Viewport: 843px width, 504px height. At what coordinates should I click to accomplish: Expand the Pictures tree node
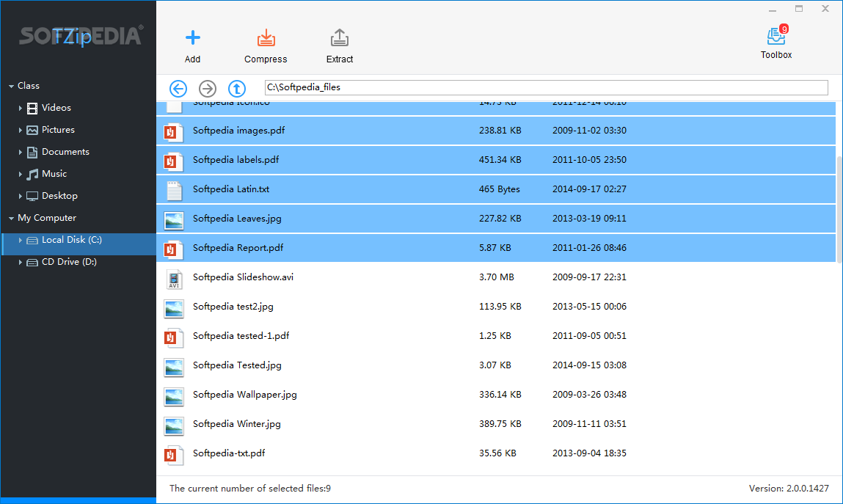tap(21, 130)
